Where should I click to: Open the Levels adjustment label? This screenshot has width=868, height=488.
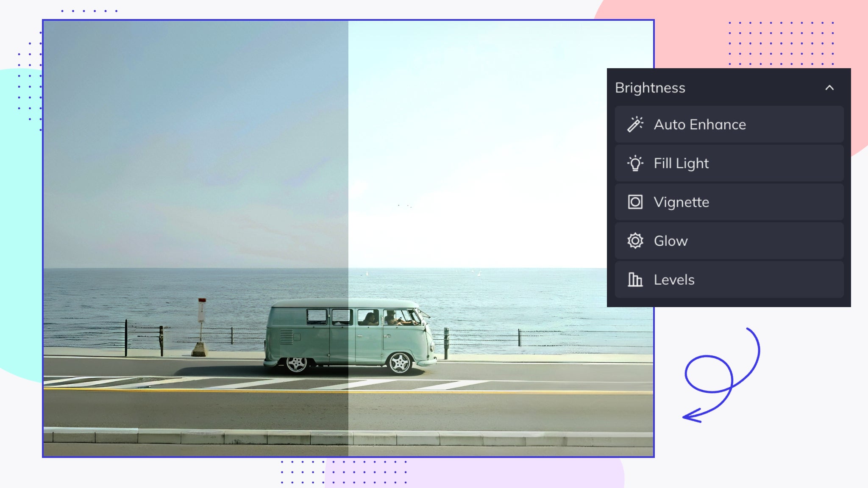tap(674, 280)
